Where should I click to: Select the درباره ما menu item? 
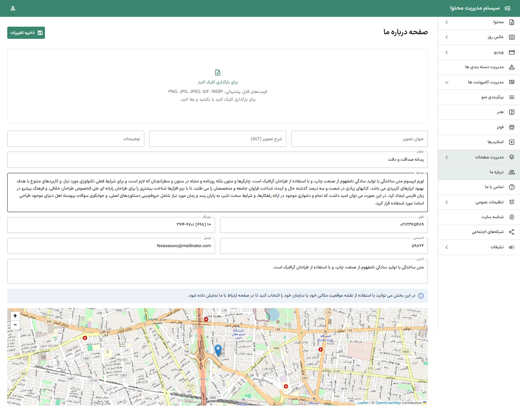tap(491, 172)
